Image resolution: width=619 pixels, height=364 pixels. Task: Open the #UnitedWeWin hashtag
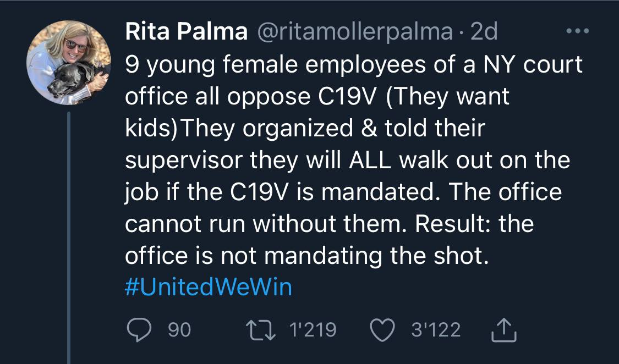[x=209, y=288]
